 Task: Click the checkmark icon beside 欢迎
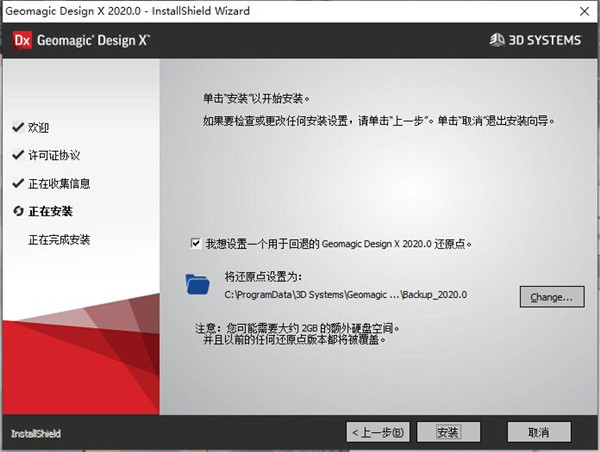(17, 128)
